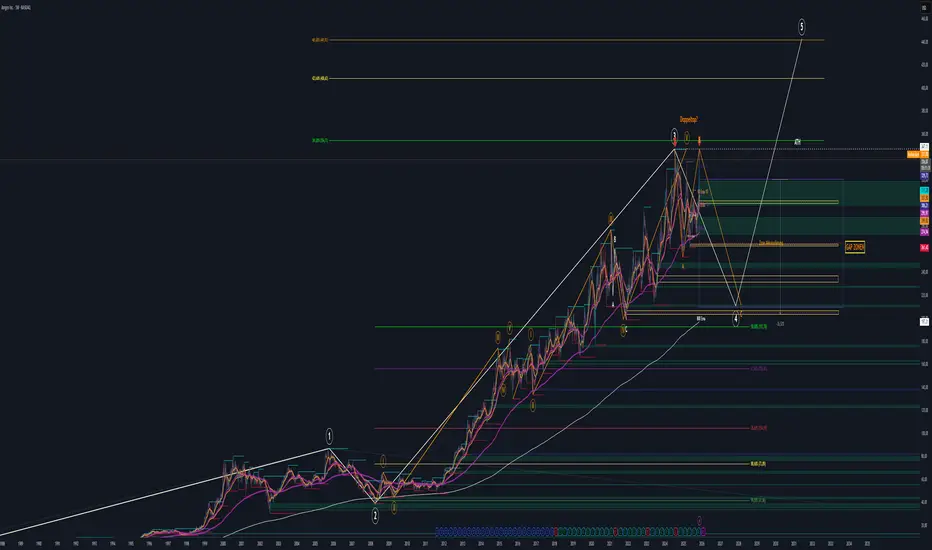Click the circled wave 3 marker at peak

pyautogui.click(x=674, y=136)
